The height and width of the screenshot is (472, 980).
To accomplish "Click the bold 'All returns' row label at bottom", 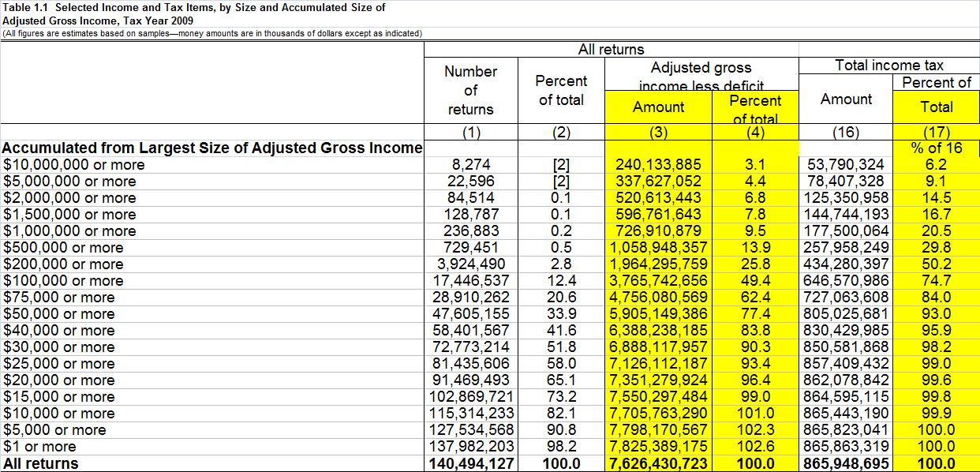I will coord(41,463).
